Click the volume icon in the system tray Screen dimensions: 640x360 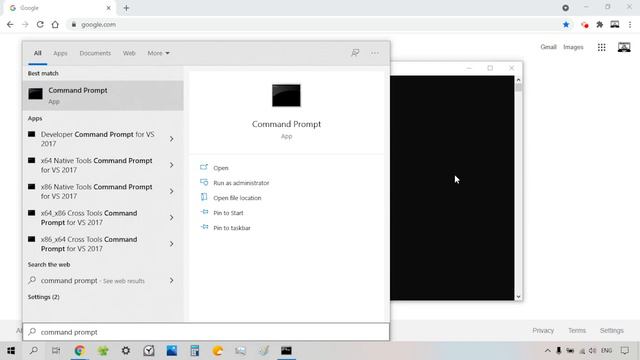593,351
